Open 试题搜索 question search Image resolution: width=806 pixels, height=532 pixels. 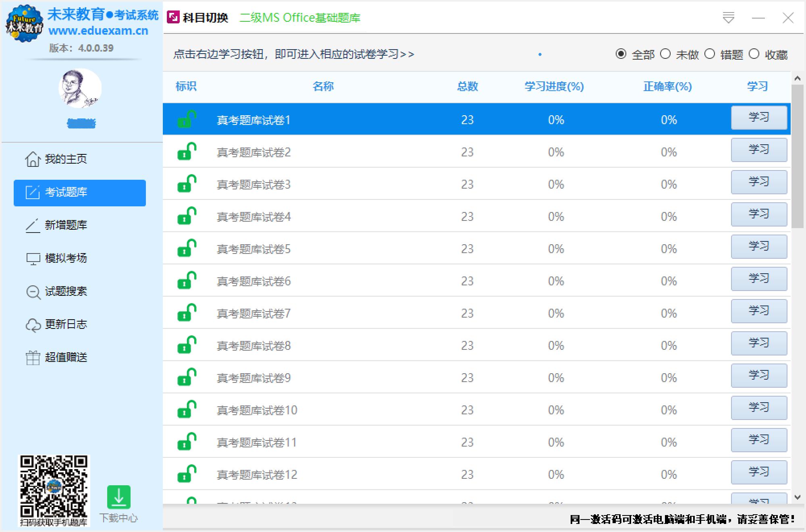coord(67,291)
